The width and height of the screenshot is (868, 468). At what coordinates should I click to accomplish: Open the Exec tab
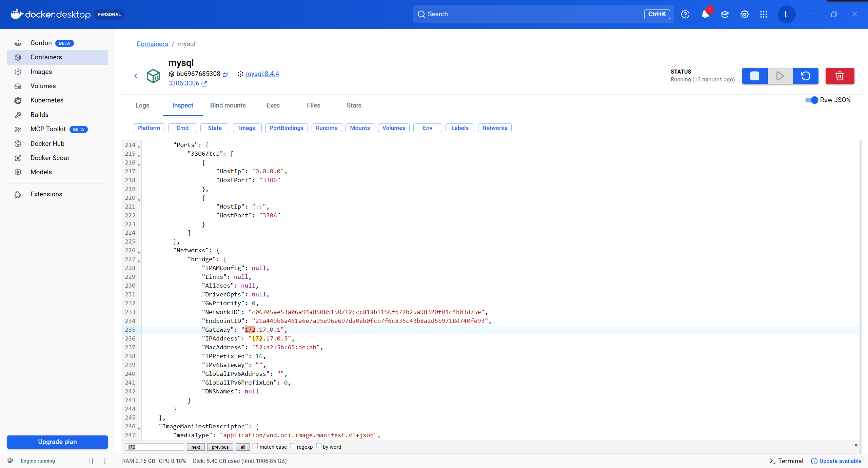pos(273,105)
